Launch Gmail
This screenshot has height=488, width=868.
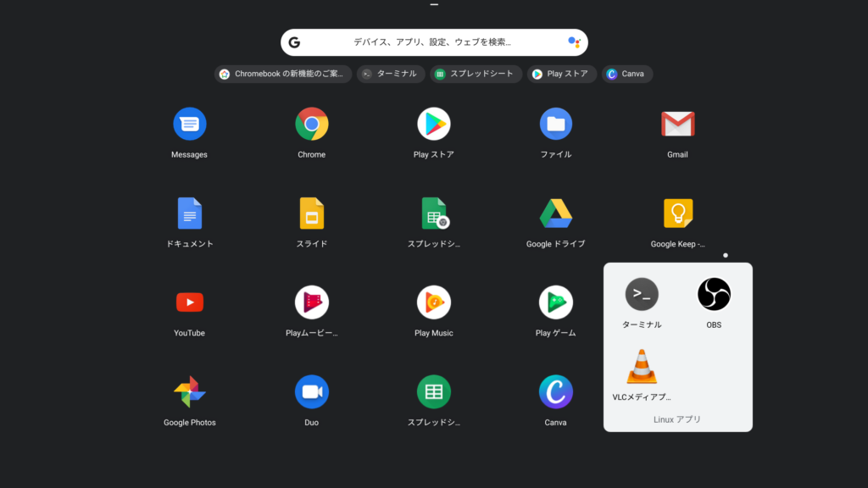[677, 124]
